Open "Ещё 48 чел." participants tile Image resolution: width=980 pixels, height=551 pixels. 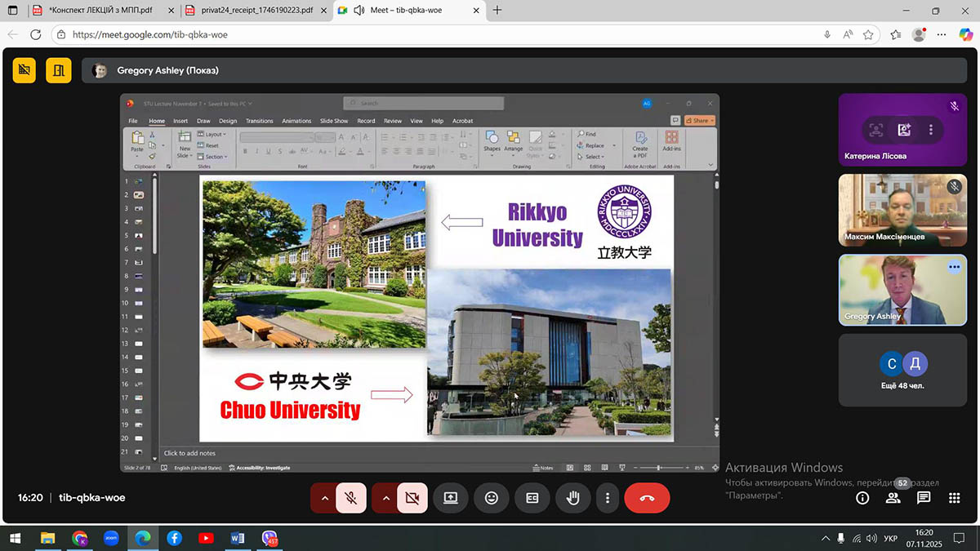902,370
